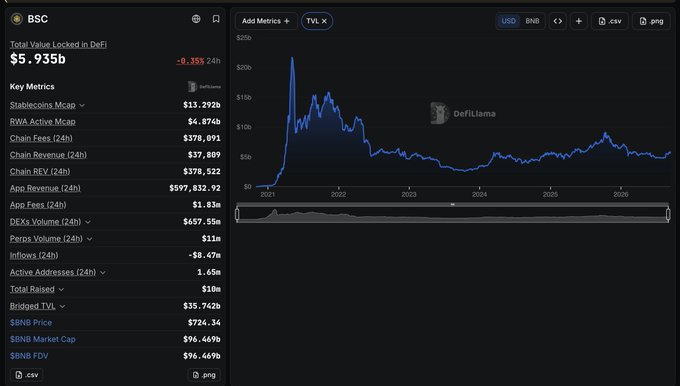The width and height of the screenshot is (680, 386).
Task: Open the $BNB FDV link
Action: (29, 356)
